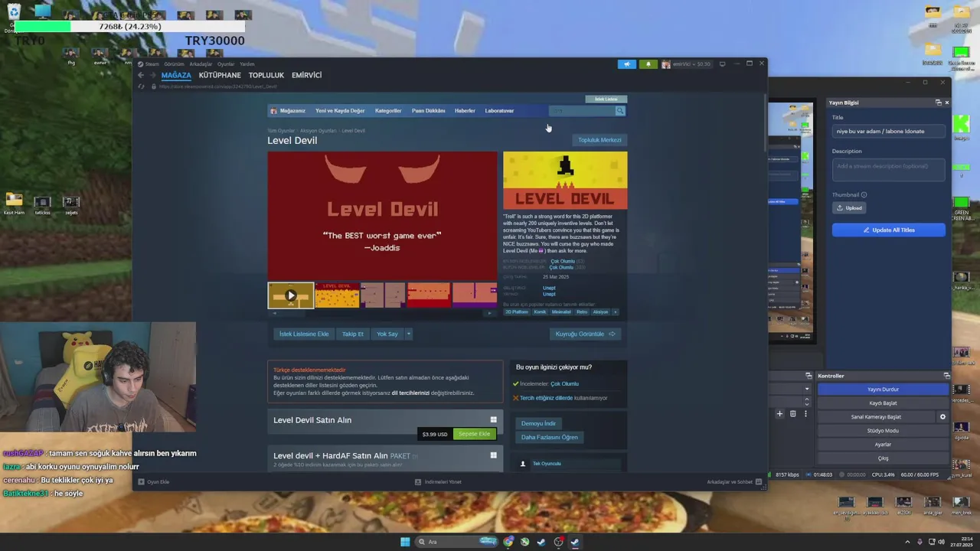The width and height of the screenshot is (980, 551).
Task: Open the Görünüm menu
Action: click(x=174, y=64)
